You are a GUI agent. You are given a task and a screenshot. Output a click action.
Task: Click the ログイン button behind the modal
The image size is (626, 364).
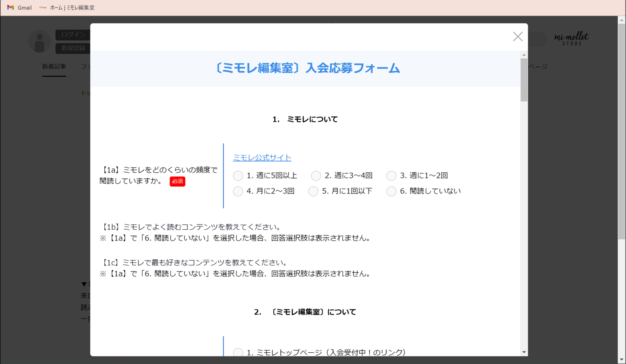(x=73, y=35)
